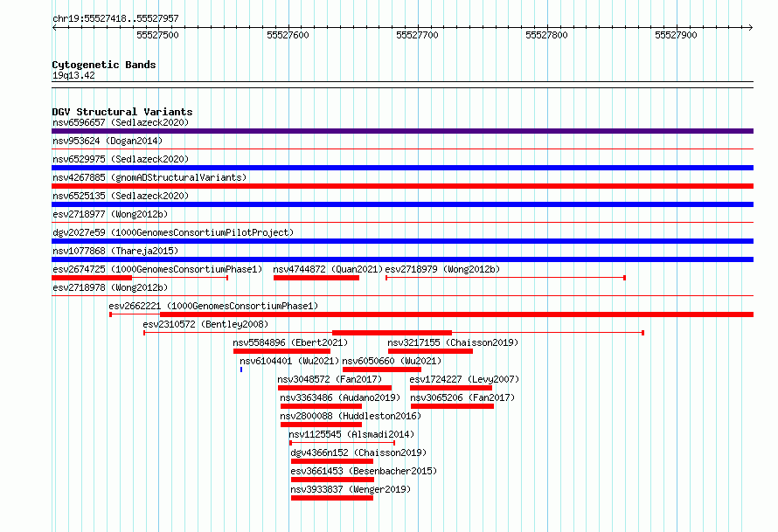Select the thin nsv1125545 interval line

(343, 443)
